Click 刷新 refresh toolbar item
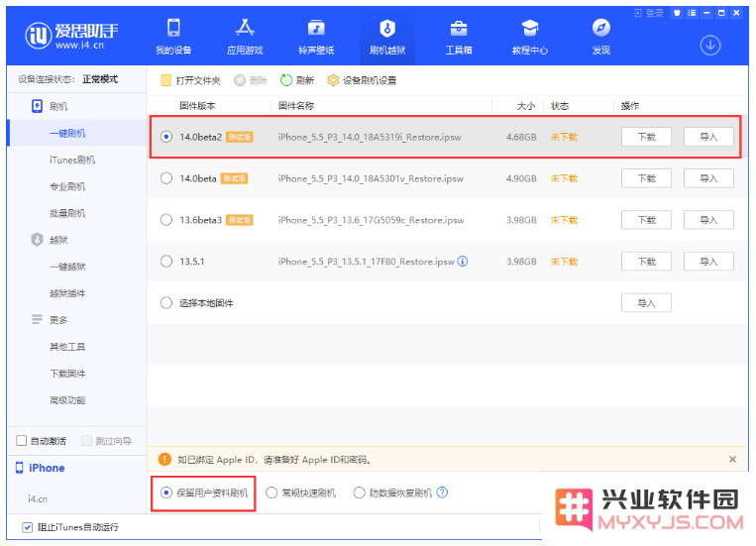 297,80
